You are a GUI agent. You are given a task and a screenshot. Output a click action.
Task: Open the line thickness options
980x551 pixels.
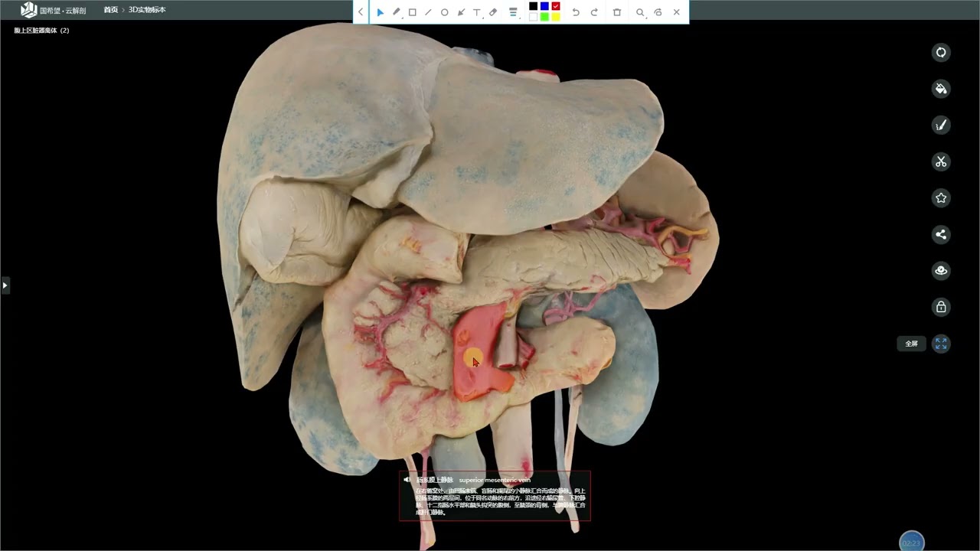click(513, 12)
